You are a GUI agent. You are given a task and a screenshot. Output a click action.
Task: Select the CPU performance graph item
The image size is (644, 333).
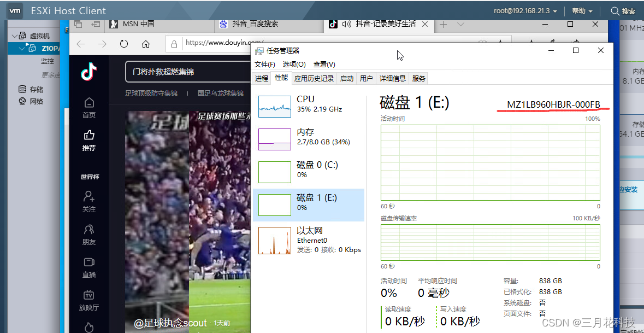pos(309,106)
